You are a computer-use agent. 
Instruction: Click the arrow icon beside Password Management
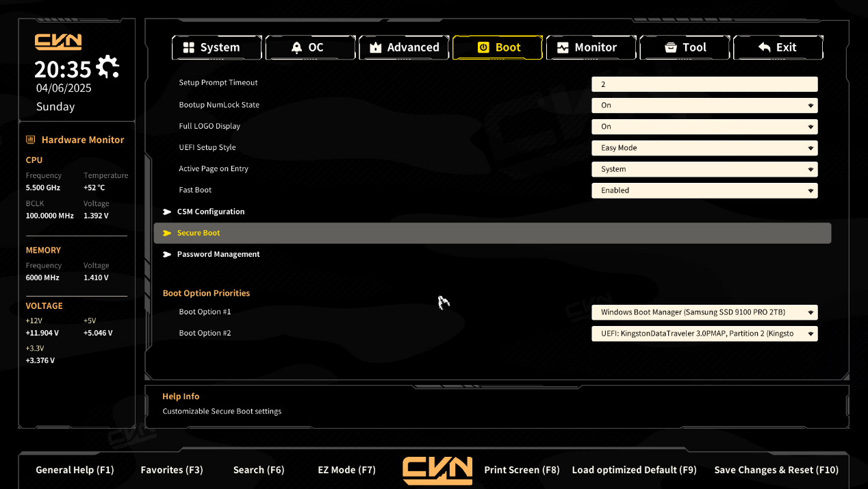pyautogui.click(x=167, y=254)
